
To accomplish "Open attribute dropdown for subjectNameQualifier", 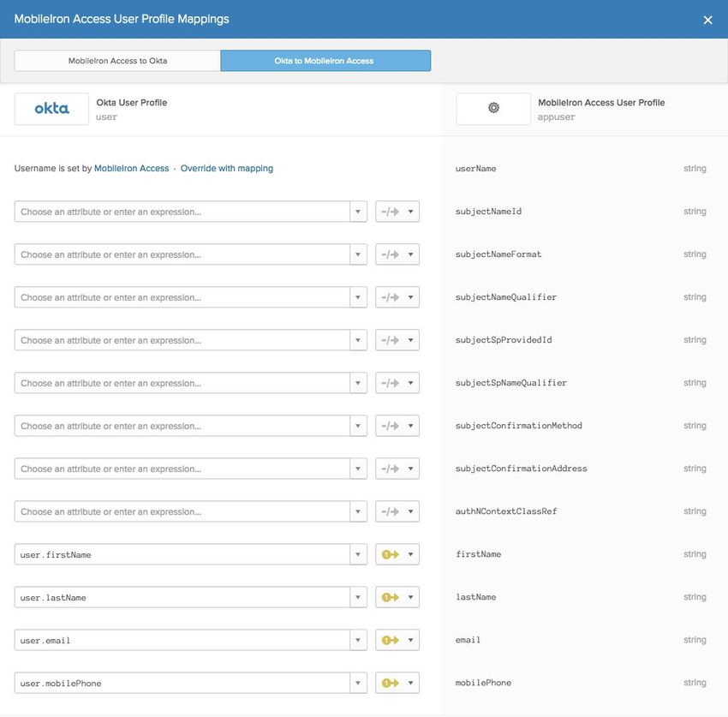I will (x=358, y=297).
